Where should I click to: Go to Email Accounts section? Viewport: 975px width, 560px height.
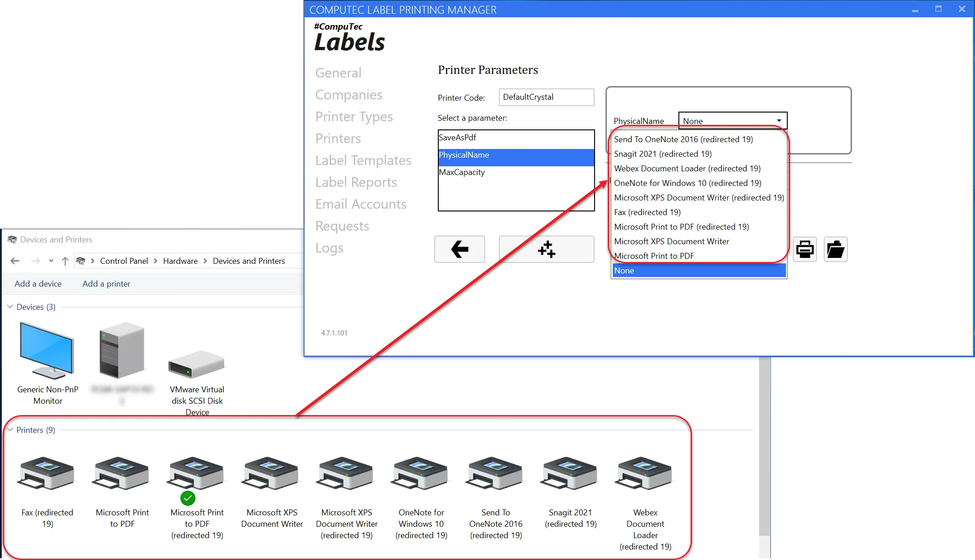tap(360, 204)
